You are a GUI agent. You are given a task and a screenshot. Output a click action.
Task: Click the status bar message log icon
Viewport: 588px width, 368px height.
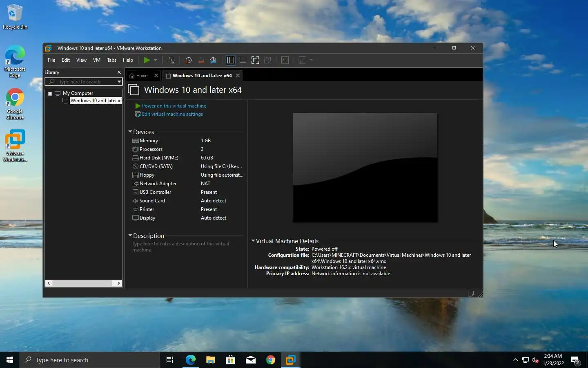471,294
